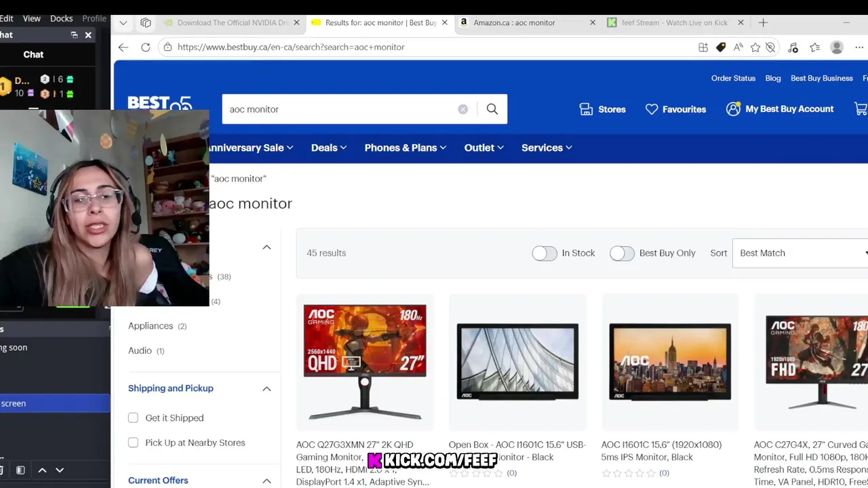Open Favourites heart link
868x488 pixels.
point(675,109)
